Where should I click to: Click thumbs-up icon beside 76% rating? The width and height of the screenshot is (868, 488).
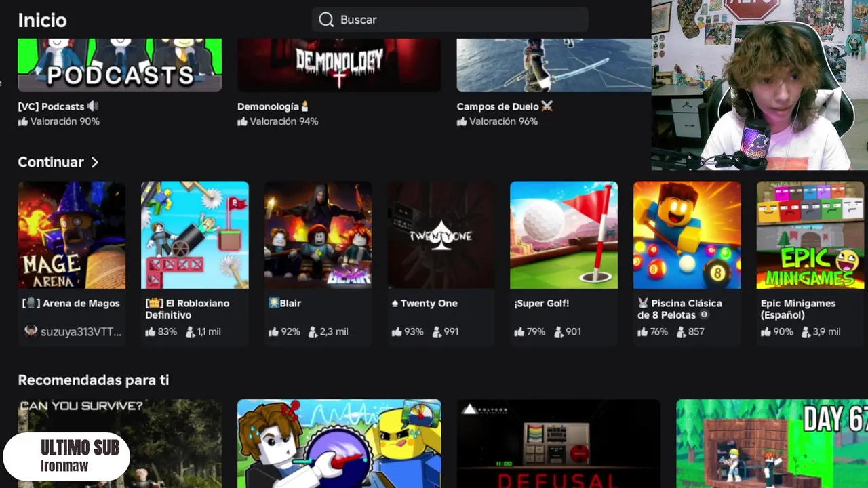(643, 332)
